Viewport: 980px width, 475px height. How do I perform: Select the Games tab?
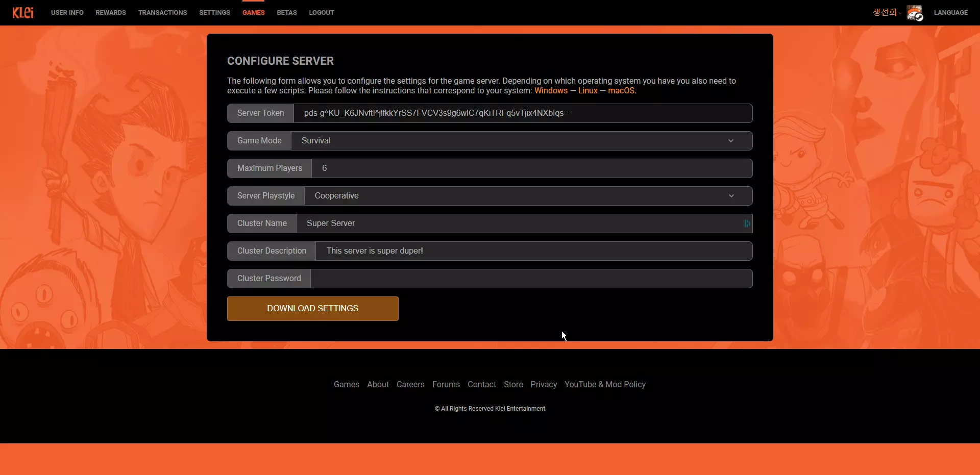254,13
